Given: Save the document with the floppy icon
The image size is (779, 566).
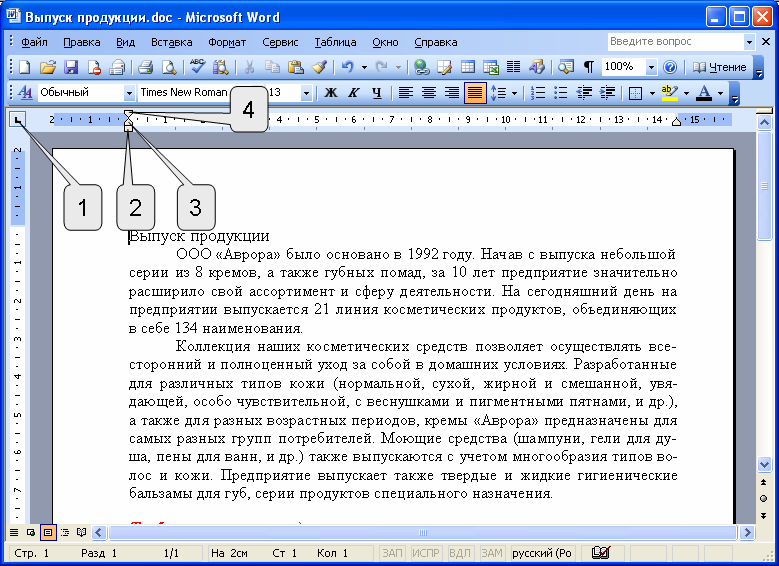Looking at the screenshot, I should (x=71, y=67).
